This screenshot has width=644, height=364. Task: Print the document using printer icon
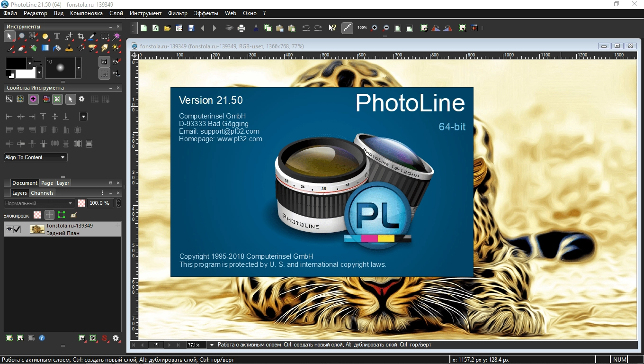click(x=241, y=28)
